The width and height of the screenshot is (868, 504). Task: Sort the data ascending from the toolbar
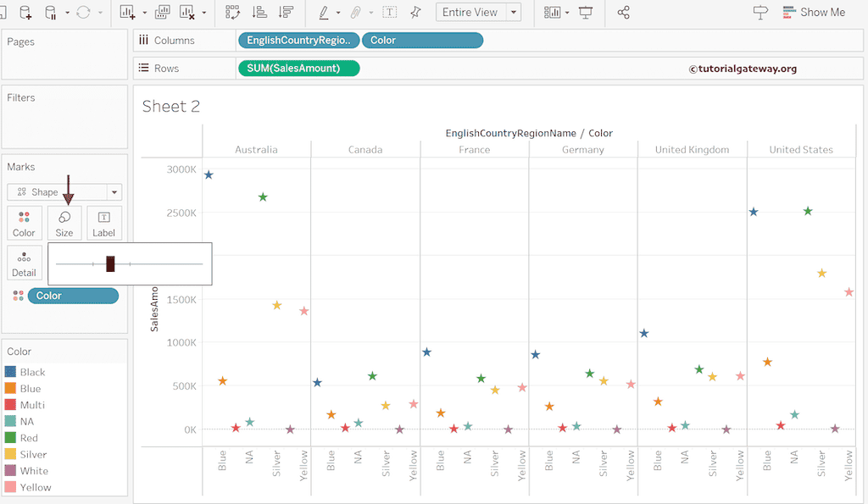(260, 12)
